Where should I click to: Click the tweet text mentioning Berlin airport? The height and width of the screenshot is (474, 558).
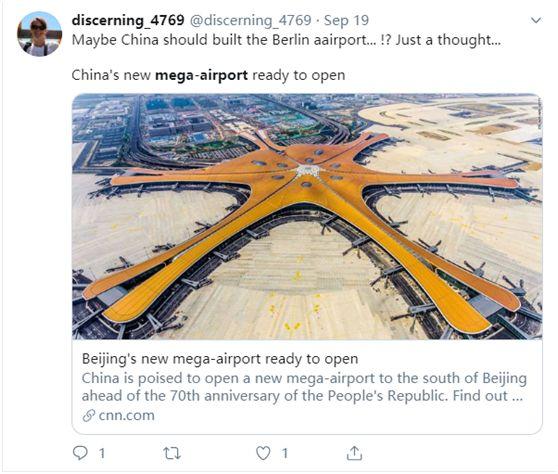pyautogui.click(x=286, y=40)
